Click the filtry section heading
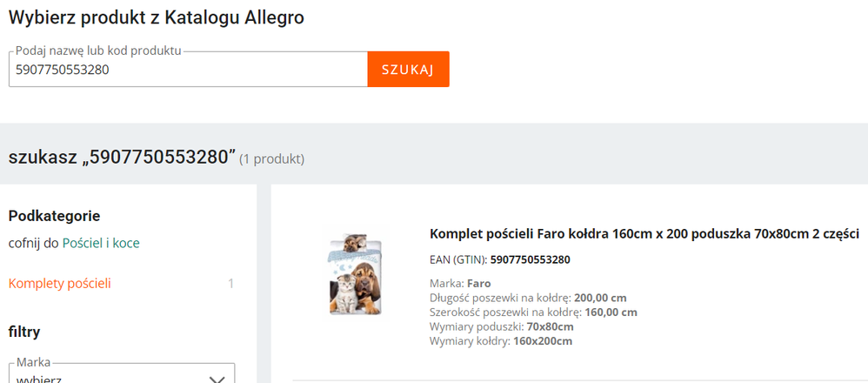Viewport: 868px width, 383px height. pos(24,331)
